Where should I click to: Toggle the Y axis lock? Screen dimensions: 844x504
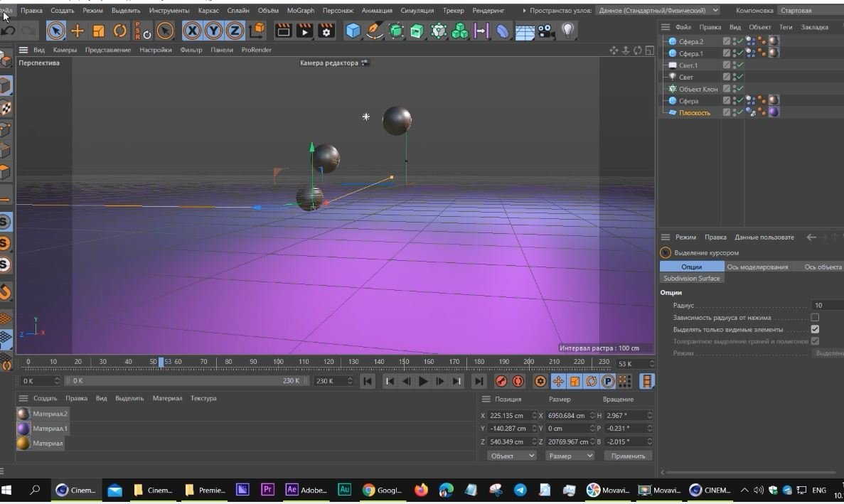pos(214,31)
